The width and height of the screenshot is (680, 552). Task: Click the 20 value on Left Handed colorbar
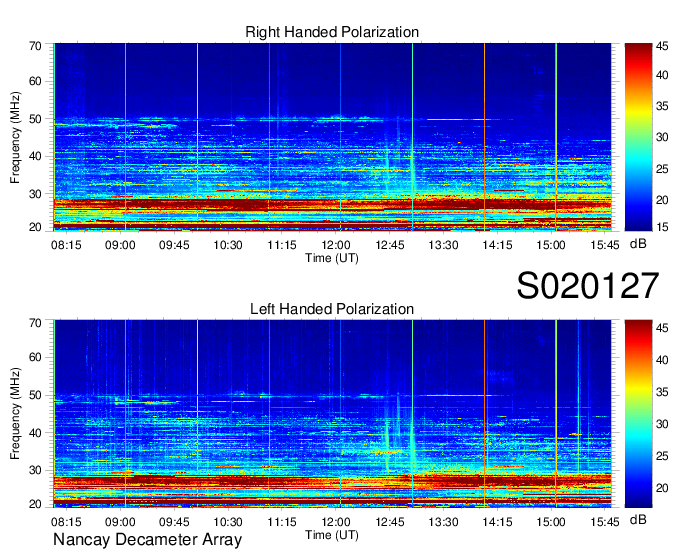click(662, 488)
